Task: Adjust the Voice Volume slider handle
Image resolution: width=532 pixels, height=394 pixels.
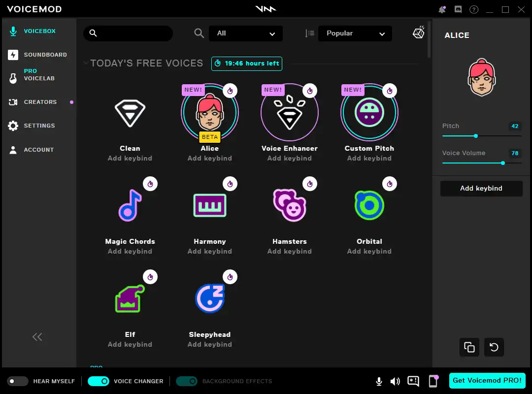Action: (x=503, y=163)
